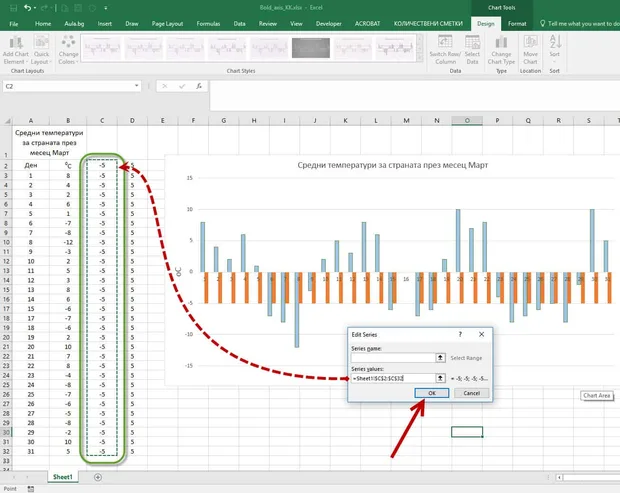Viewport: 620px width, 493px height.
Task: Click OK in Edit Series dialog
Action: coord(432,393)
